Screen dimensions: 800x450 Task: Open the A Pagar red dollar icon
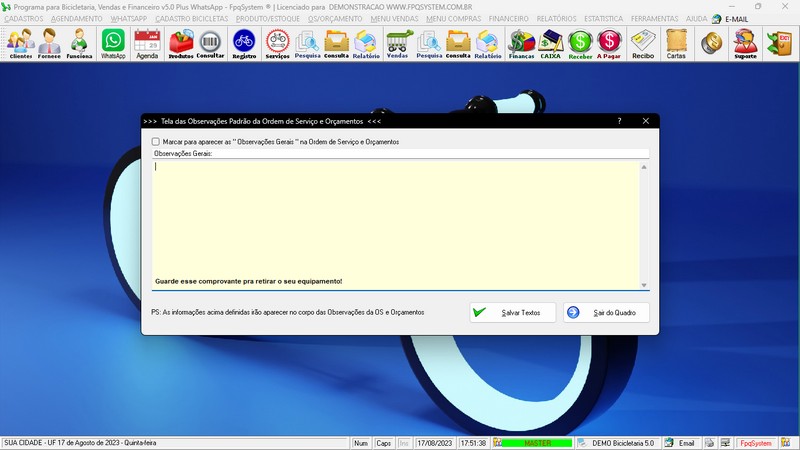[609, 43]
